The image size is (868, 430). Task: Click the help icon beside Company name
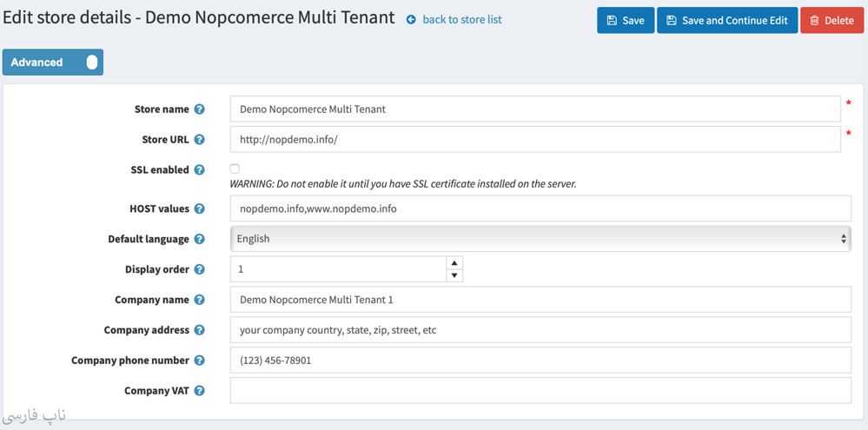pos(199,300)
